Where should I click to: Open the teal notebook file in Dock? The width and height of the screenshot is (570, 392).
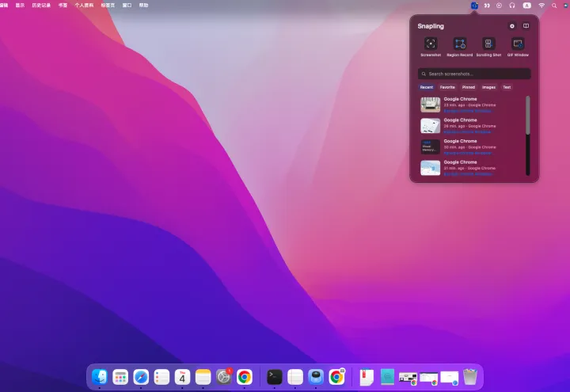coord(387,377)
